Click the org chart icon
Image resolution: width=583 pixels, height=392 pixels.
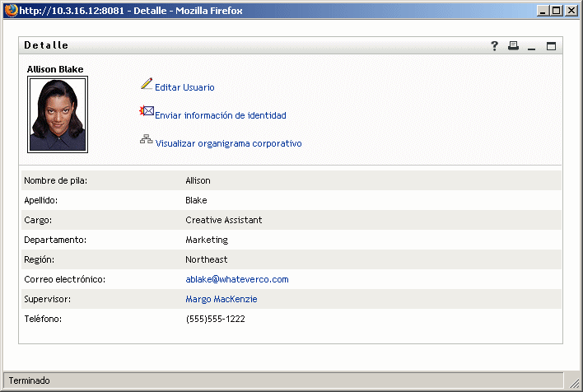(146, 140)
